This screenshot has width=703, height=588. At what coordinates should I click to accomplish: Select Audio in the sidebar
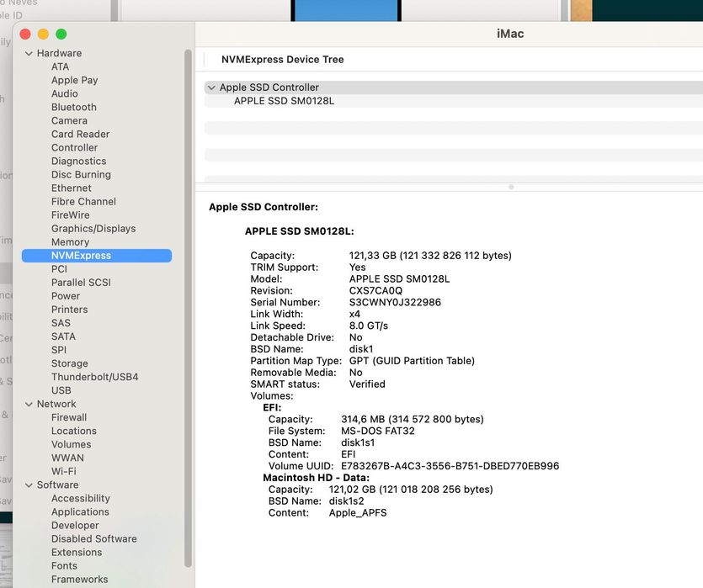point(65,93)
